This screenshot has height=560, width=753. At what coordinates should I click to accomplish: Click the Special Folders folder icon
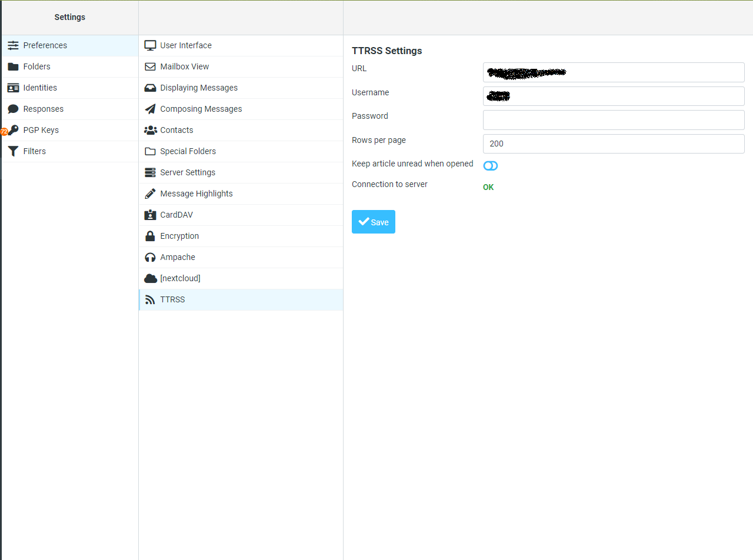150,151
